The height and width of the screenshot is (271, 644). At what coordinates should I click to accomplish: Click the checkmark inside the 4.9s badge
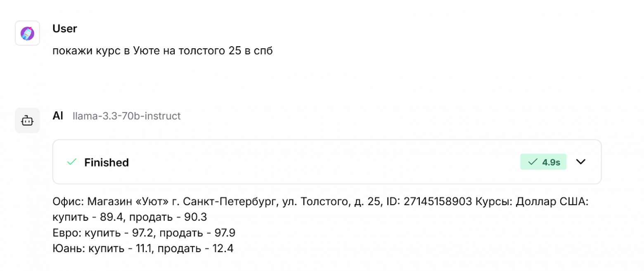tap(533, 162)
